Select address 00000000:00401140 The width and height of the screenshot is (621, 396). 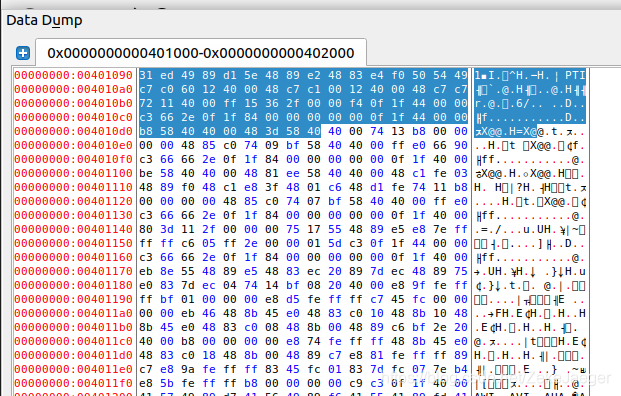click(x=74, y=229)
